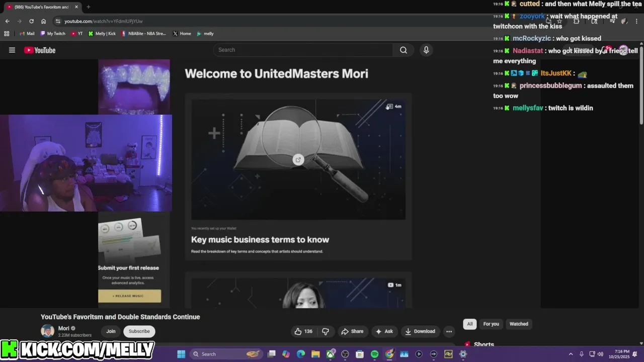Subscribe to Mori channel
Screen dimensions: 644x362
[139, 331]
